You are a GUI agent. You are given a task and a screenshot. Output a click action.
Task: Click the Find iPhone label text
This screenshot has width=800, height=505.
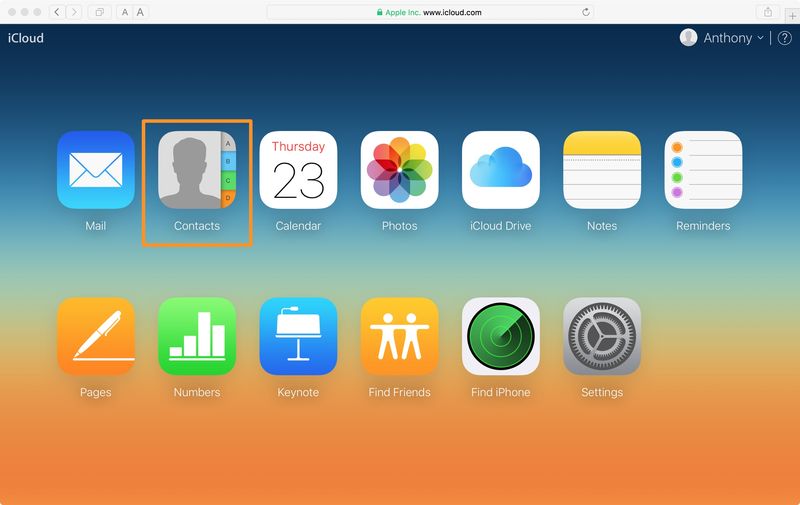tap(501, 392)
